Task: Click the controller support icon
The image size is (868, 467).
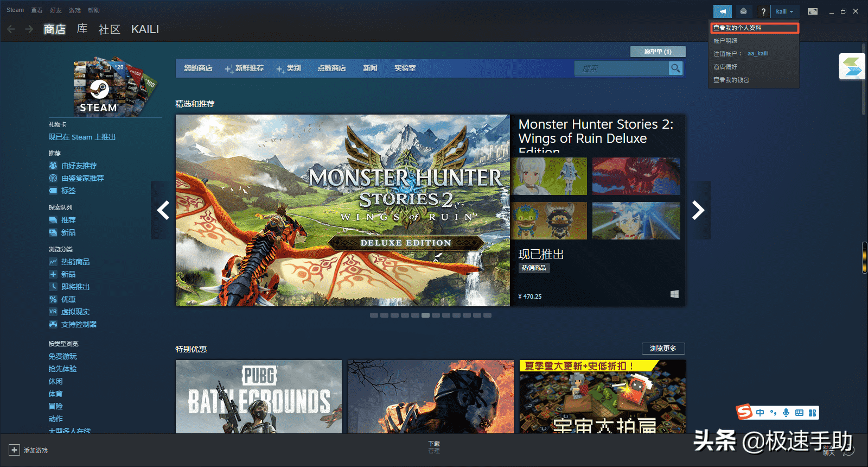Action: 53,324
